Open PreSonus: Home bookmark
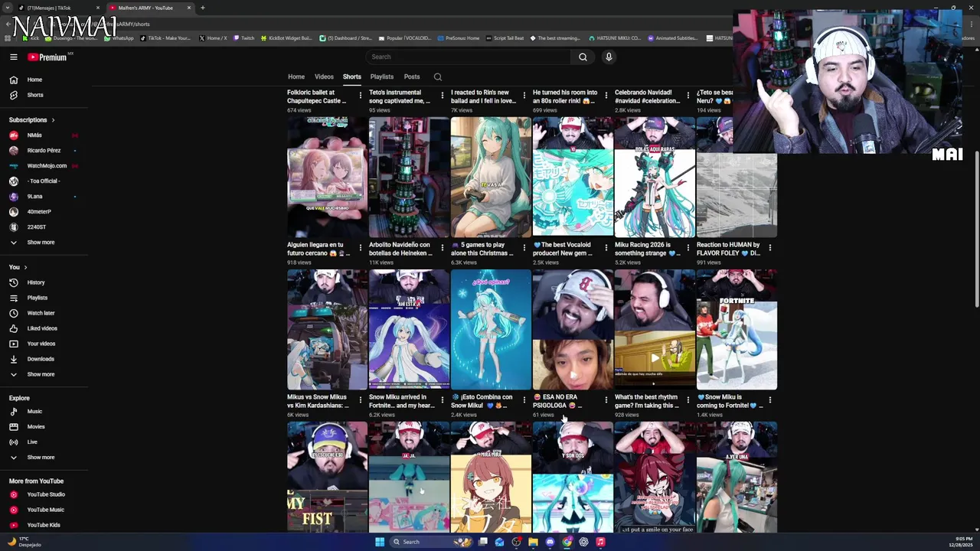This screenshot has height=551, width=980. point(459,38)
